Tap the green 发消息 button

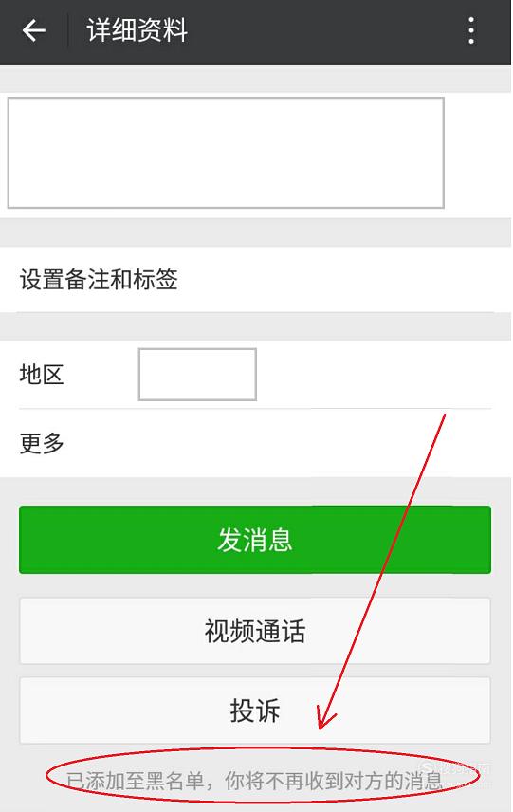pyautogui.click(x=255, y=540)
